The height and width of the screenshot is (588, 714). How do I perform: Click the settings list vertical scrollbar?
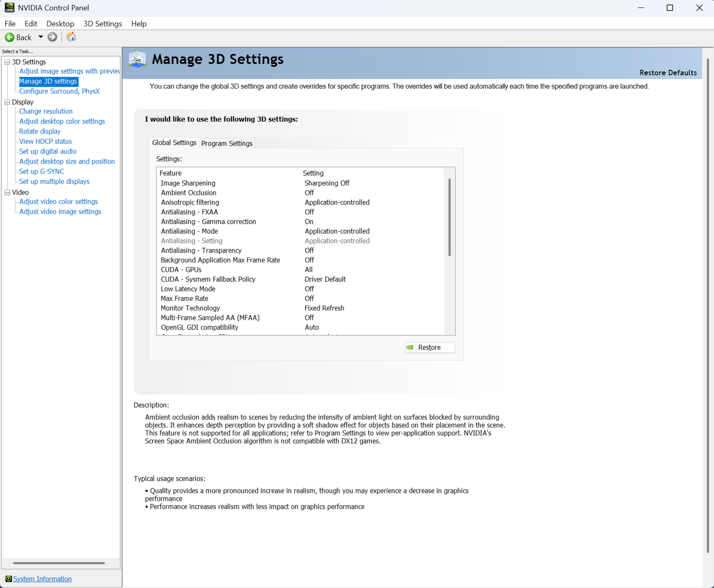449,217
